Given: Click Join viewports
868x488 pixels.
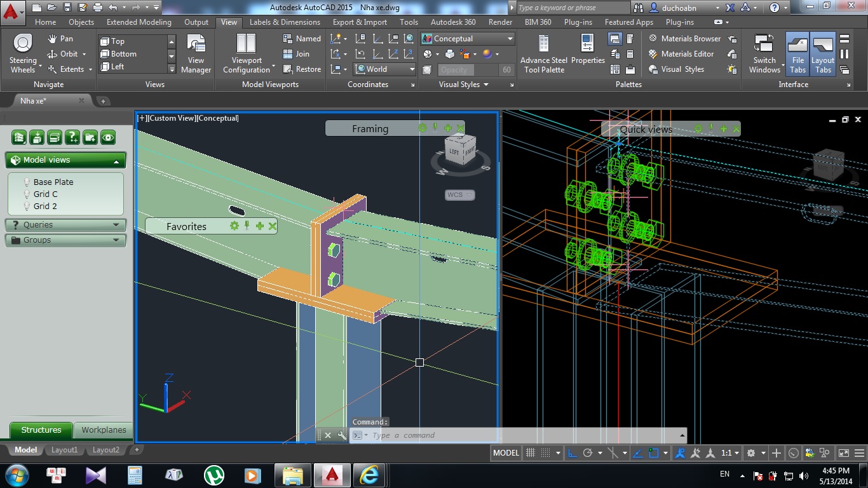Looking at the screenshot, I should coord(296,54).
